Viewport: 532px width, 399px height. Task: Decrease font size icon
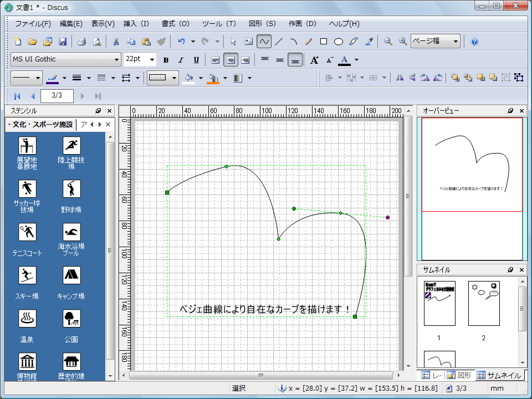coord(330,60)
